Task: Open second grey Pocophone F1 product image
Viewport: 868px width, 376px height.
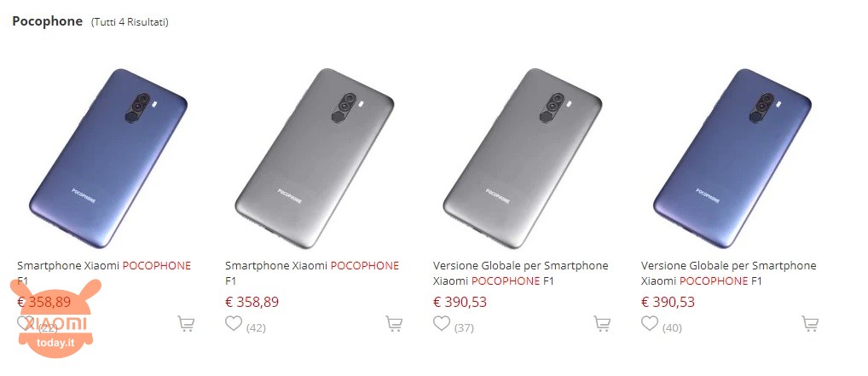Action: pyautogui.click(x=315, y=157)
